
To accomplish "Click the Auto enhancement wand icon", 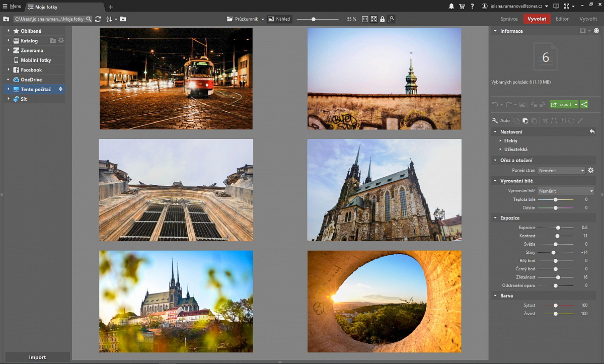I will pos(495,120).
